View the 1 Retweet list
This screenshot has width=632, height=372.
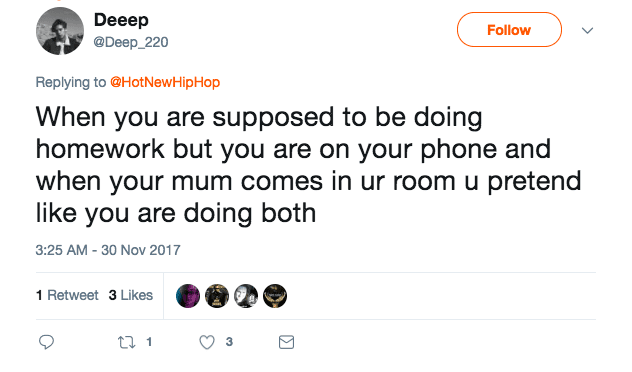coord(67,295)
